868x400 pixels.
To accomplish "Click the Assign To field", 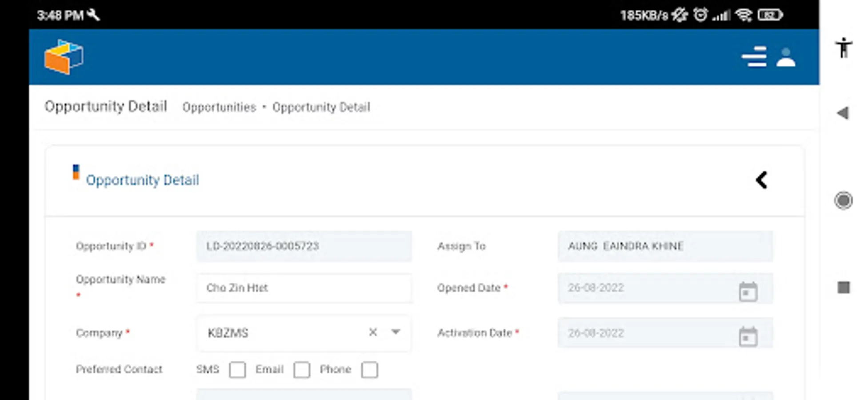I will (x=665, y=246).
